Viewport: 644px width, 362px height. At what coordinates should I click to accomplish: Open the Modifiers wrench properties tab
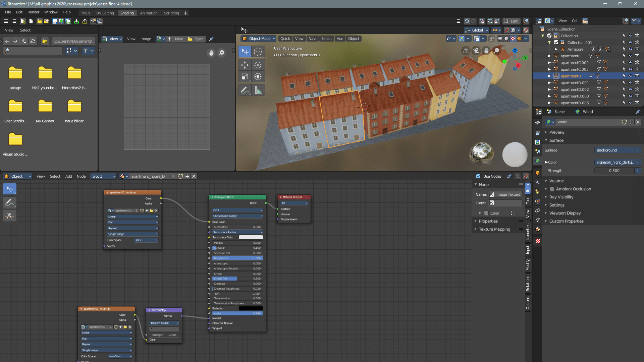[x=538, y=182]
